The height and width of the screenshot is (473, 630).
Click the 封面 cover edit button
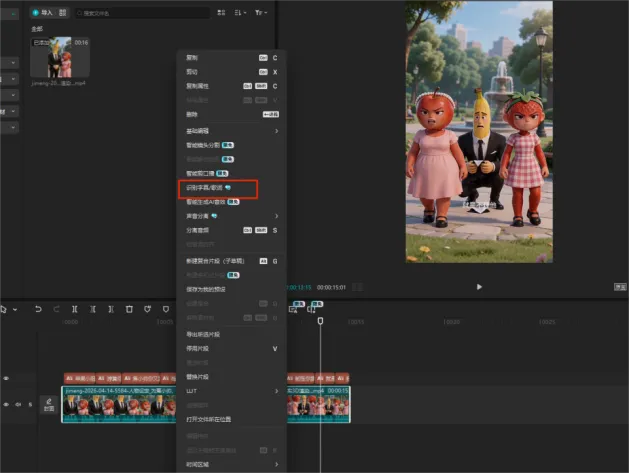pyautogui.click(x=48, y=404)
